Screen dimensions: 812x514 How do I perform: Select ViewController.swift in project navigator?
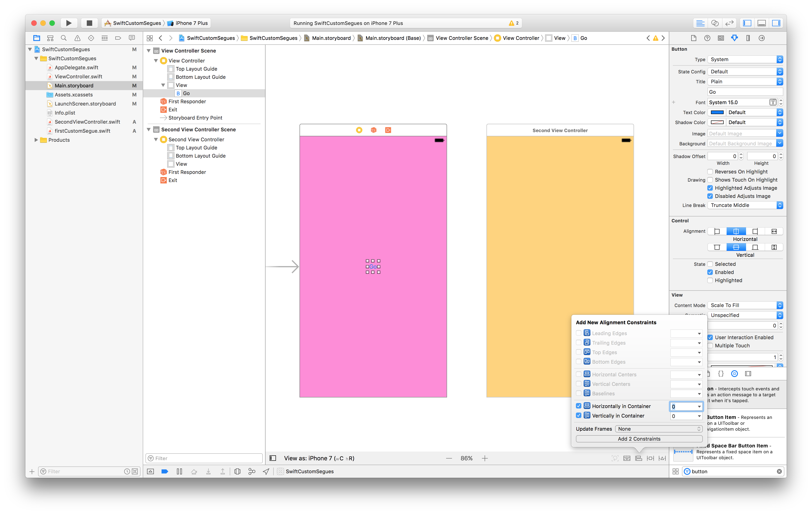(78, 77)
